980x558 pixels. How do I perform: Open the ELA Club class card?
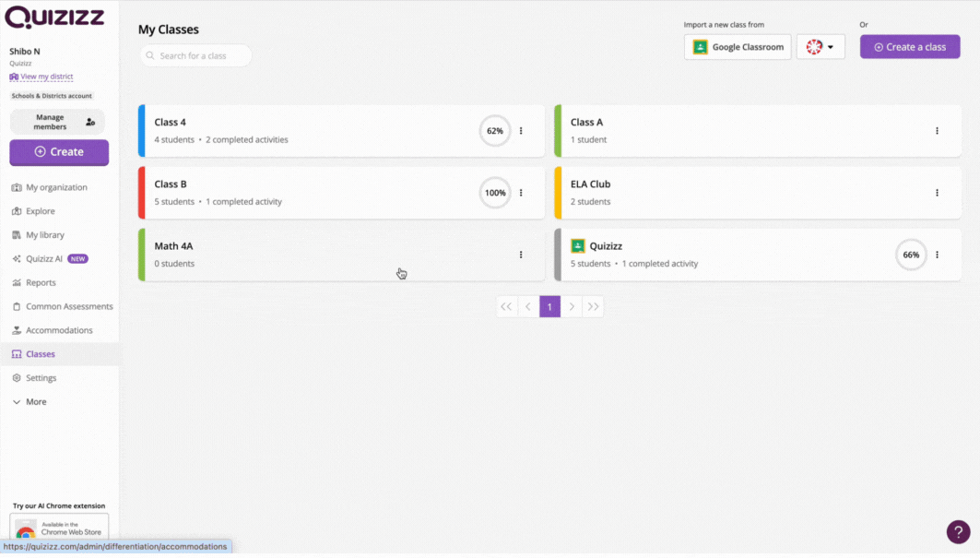pos(758,193)
